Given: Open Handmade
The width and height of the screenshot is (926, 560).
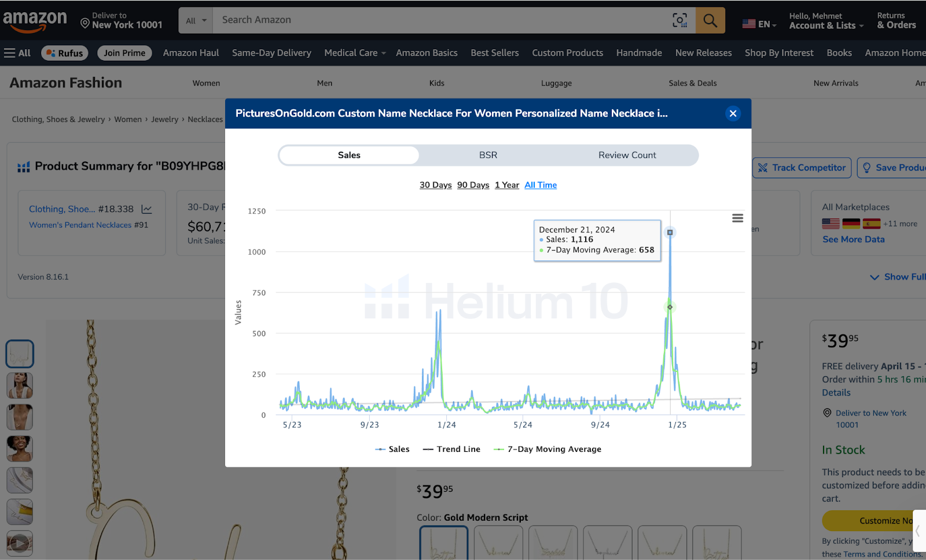Looking at the screenshot, I should coord(639,53).
